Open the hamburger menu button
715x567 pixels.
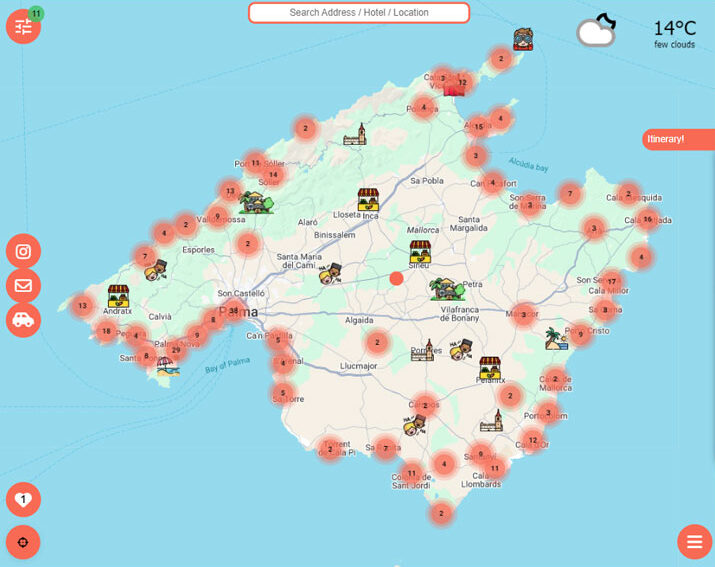click(x=694, y=542)
